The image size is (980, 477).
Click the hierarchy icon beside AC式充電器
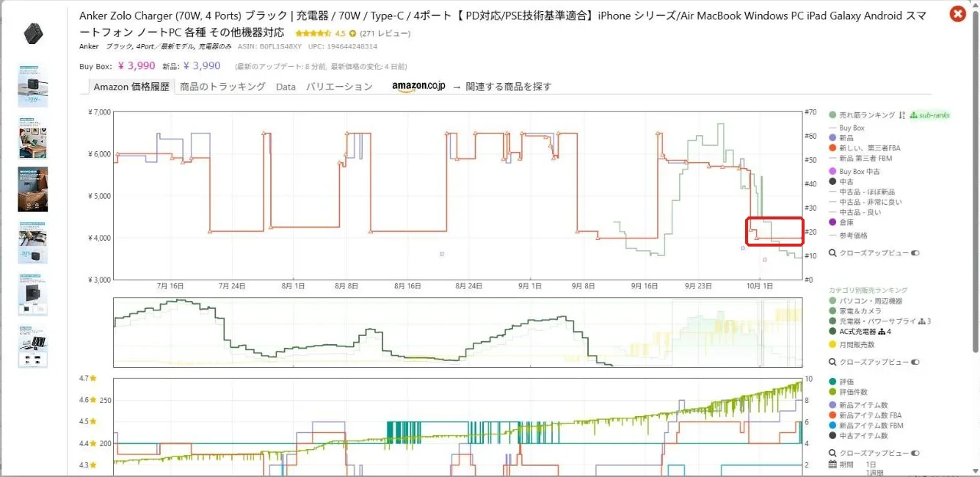coord(881,332)
